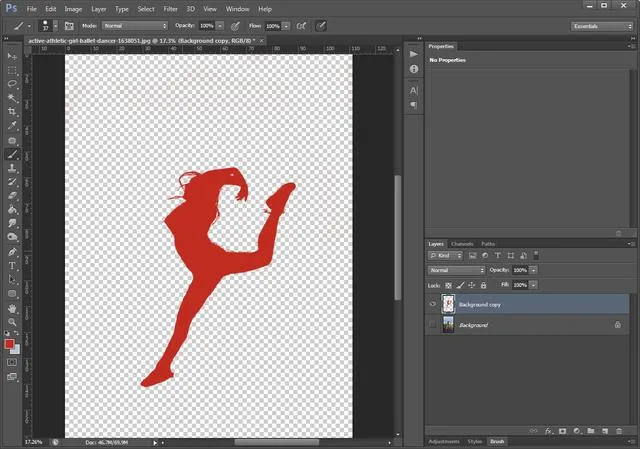The image size is (640, 449).
Task: Open the brush panel toggle in options bar
Action: pyautogui.click(x=69, y=26)
